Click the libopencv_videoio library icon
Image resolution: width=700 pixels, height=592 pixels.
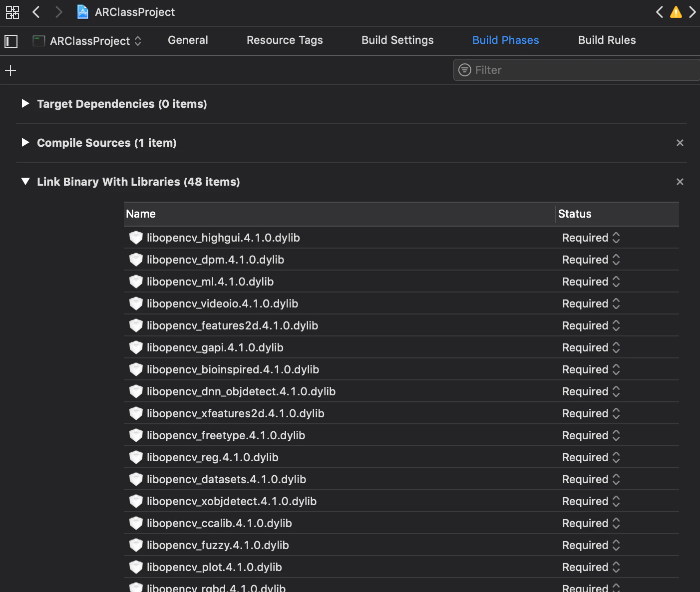pos(136,303)
